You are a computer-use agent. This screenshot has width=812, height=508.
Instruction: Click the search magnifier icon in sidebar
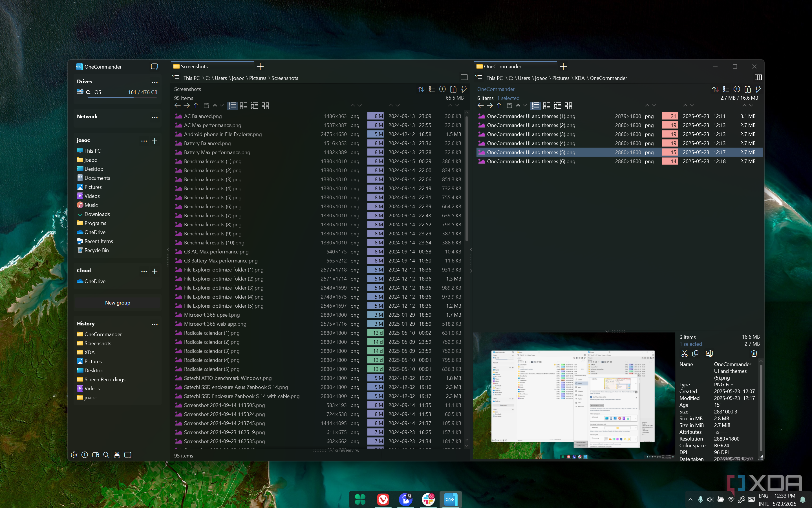tap(106, 455)
